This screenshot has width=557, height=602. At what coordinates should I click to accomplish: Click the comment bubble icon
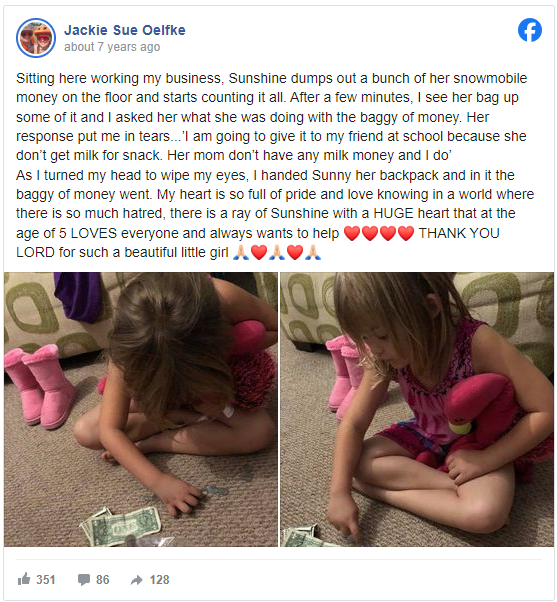(x=84, y=579)
